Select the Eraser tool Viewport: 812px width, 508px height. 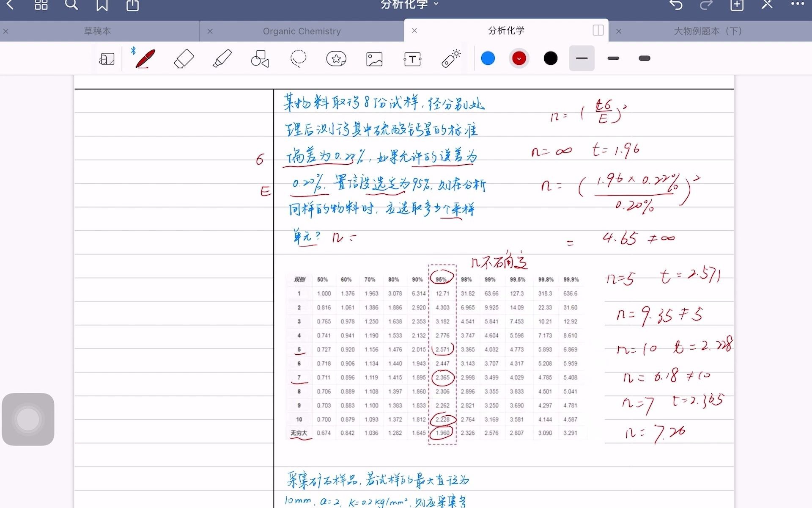click(184, 58)
